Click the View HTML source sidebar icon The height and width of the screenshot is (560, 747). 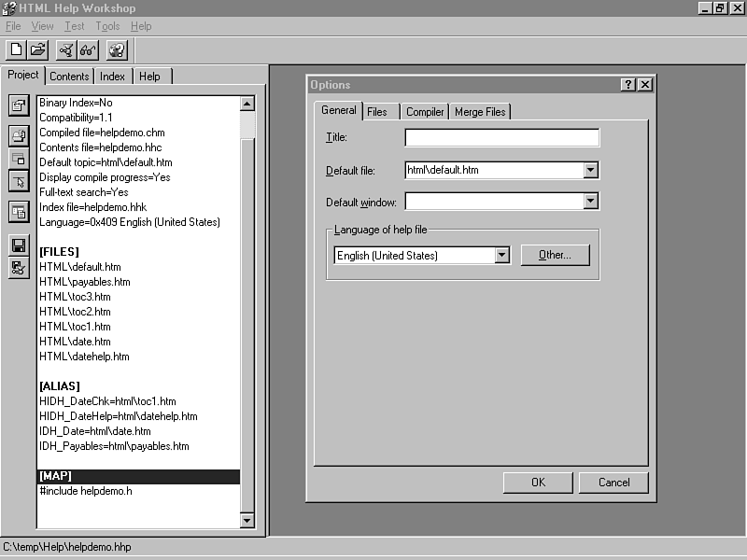click(x=19, y=212)
